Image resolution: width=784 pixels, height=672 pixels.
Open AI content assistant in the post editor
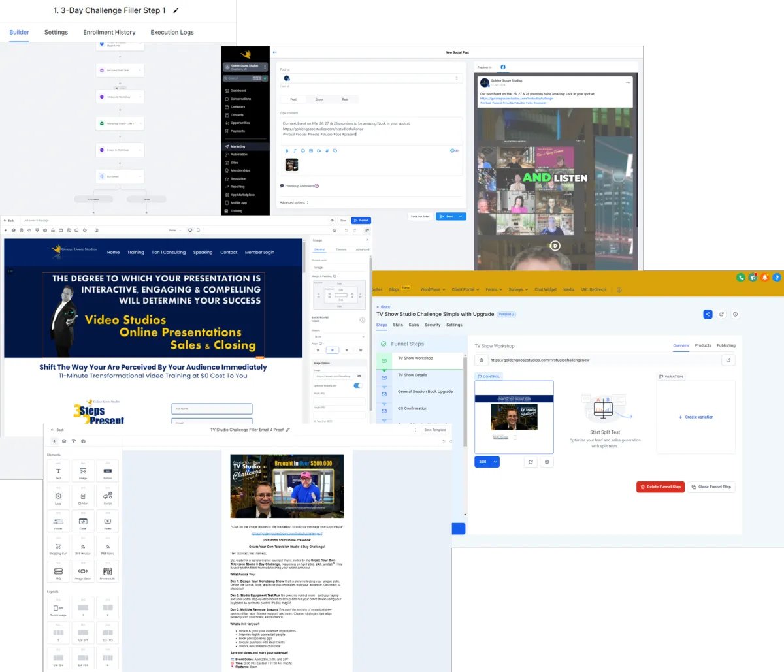pos(455,151)
